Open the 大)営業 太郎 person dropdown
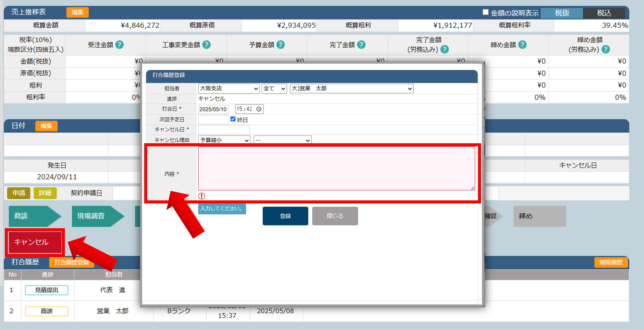644x330 pixels. 352,89
